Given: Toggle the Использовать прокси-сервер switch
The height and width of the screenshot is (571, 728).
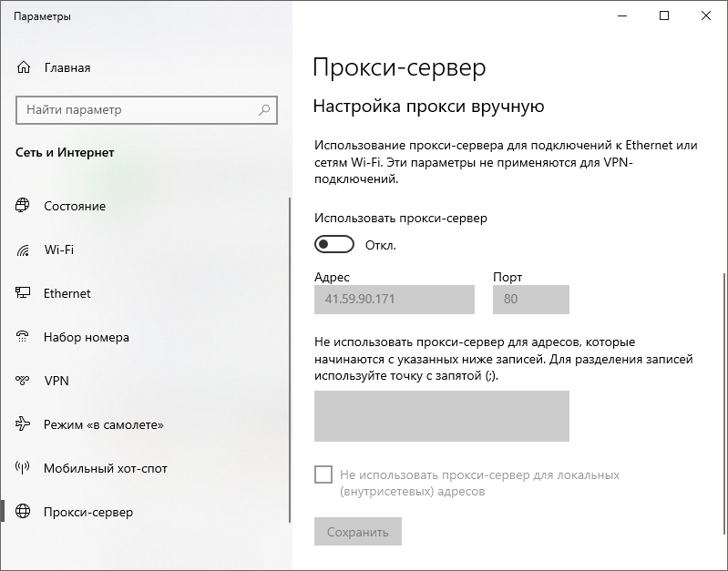Looking at the screenshot, I should [x=333, y=244].
